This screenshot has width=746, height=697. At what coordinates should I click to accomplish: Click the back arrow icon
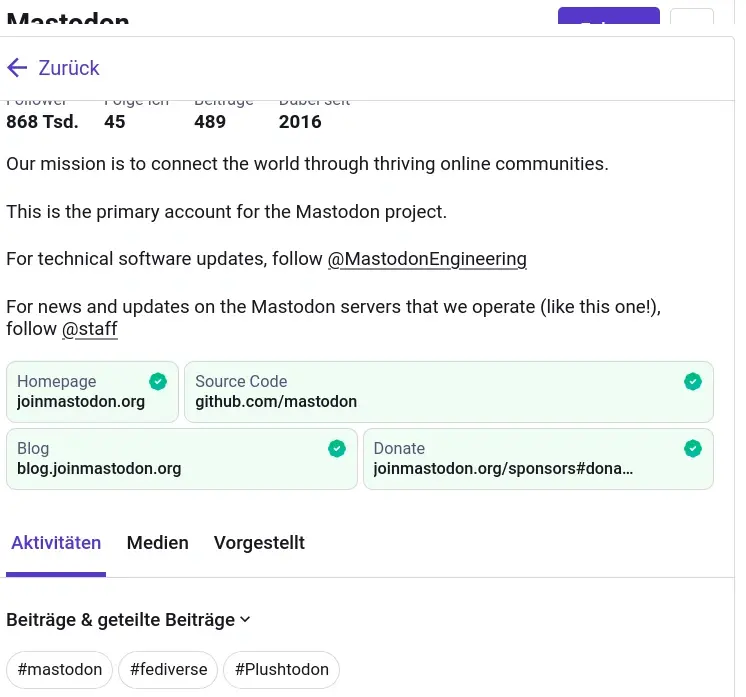point(17,68)
